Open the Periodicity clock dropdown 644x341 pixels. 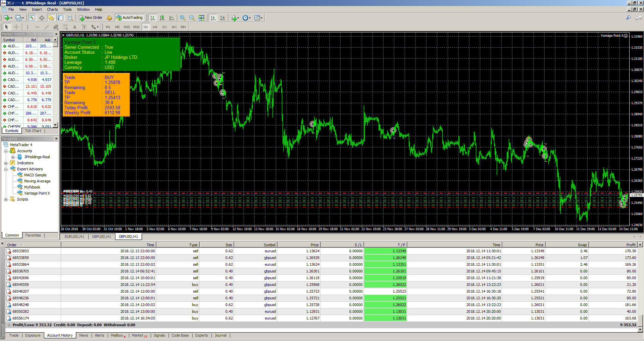[x=247, y=18]
